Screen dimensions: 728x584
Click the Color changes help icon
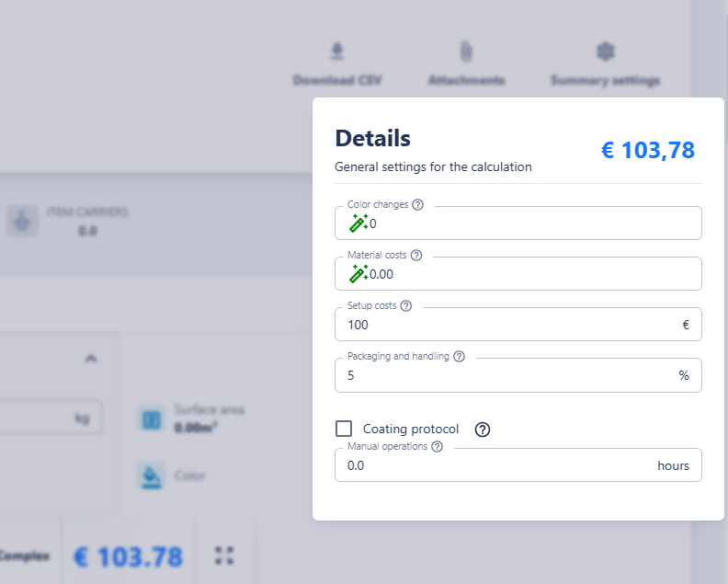[418, 205]
